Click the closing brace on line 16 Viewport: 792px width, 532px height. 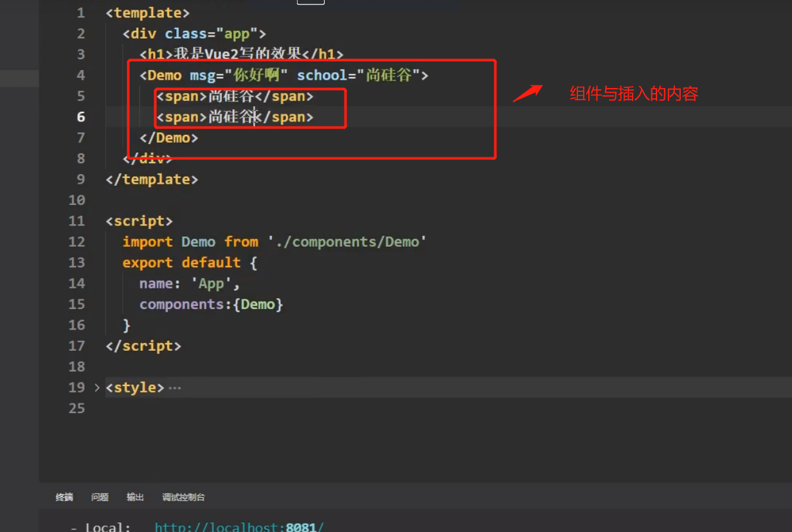pyautogui.click(x=127, y=325)
